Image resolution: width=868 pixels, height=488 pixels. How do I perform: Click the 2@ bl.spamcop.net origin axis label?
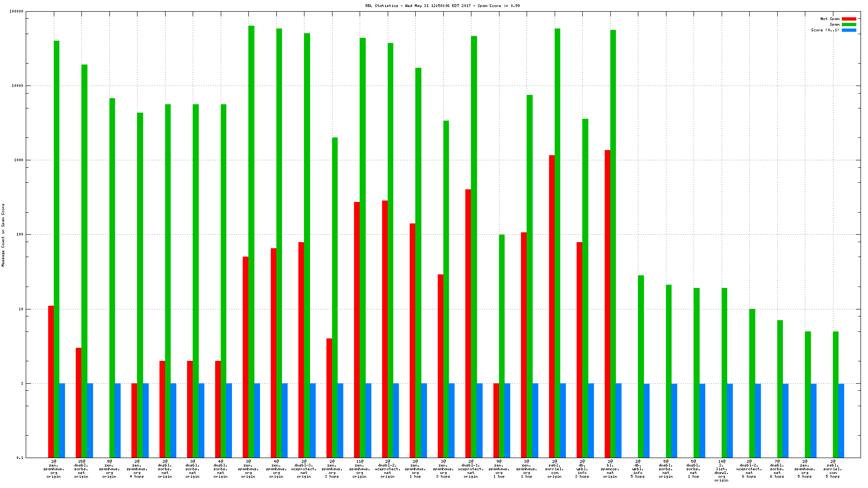pos(610,469)
